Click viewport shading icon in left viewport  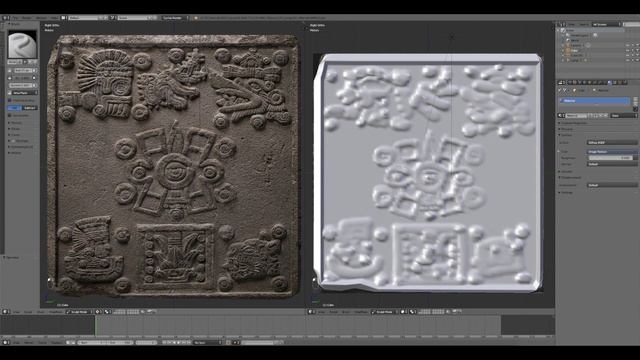point(98,312)
